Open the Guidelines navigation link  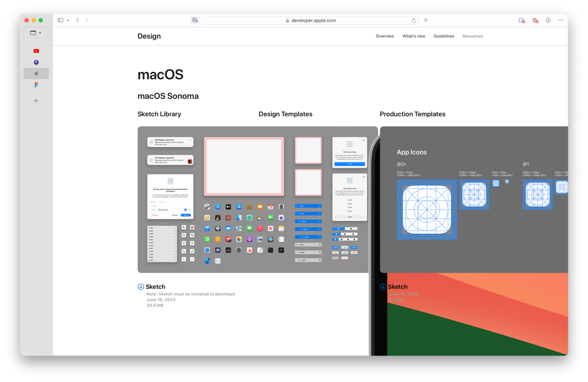coord(444,36)
